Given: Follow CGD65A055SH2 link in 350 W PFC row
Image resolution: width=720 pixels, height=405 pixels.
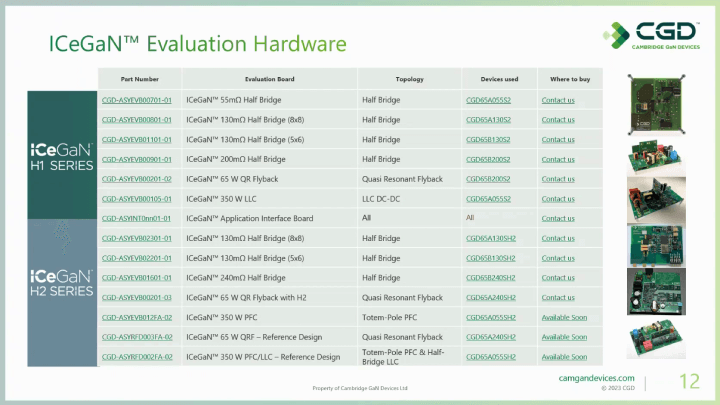Looking at the screenshot, I should point(491,317).
